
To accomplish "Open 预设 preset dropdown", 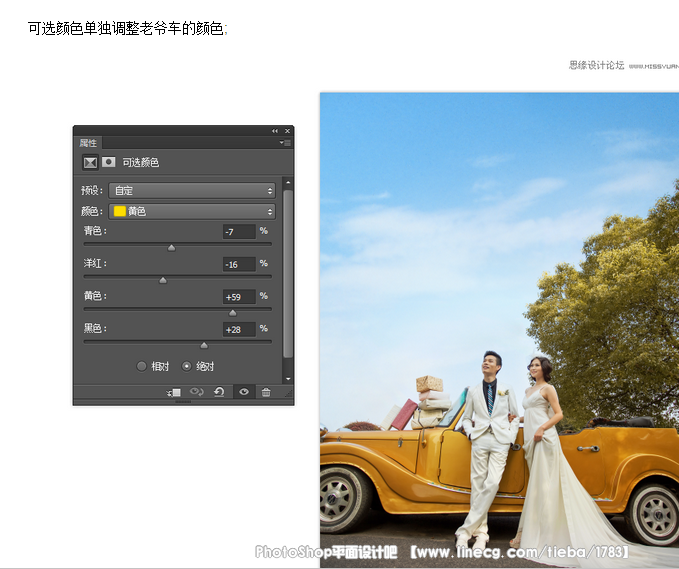I will [x=192, y=191].
